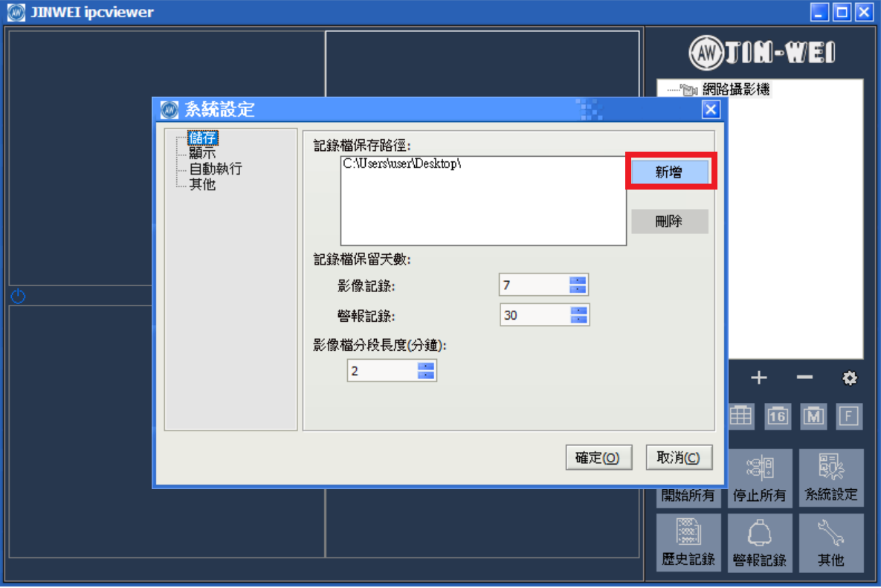
Task: Switch to the grid layout icon
Action: pyautogui.click(x=740, y=416)
